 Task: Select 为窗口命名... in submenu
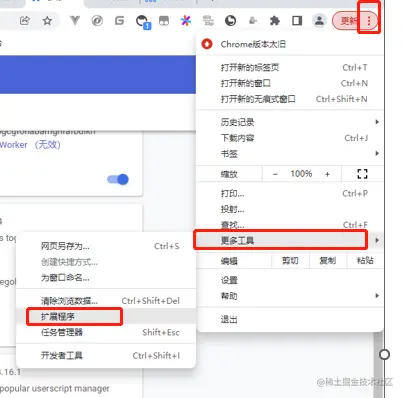(106, 277)
